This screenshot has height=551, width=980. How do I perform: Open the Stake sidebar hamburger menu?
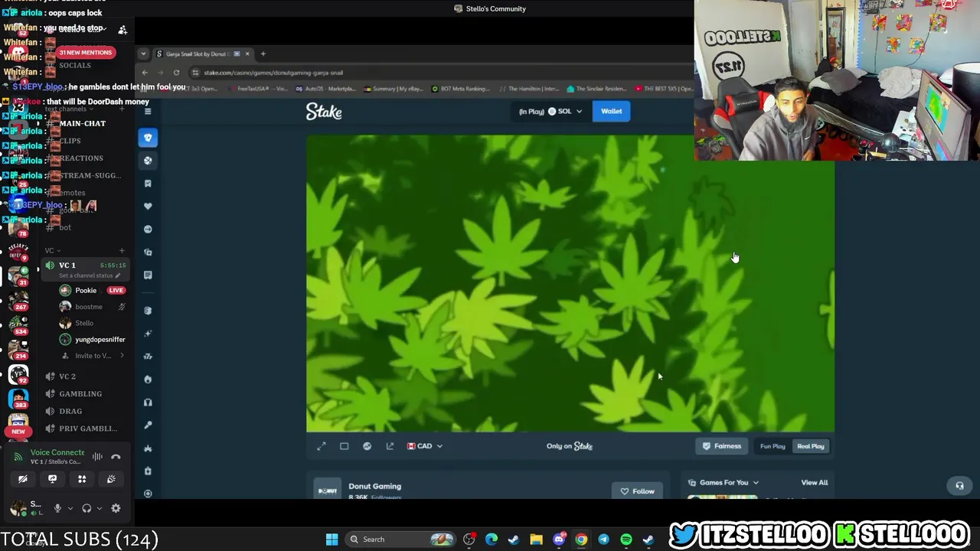tap(148, 111)
